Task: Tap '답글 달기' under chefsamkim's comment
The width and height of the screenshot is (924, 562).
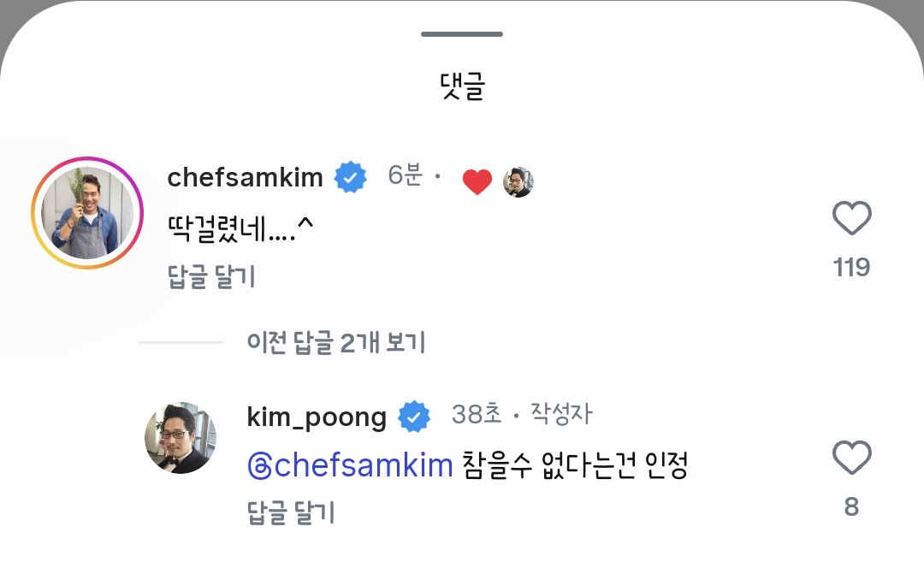Action: [211, 276]
